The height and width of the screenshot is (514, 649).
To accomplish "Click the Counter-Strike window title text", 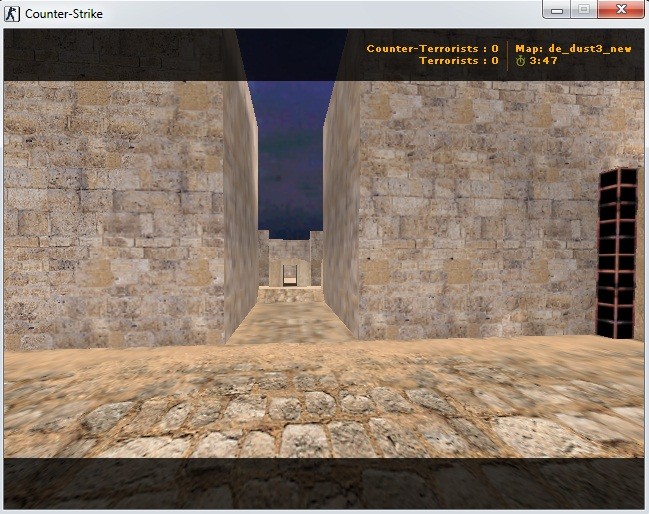I will 63,14.
